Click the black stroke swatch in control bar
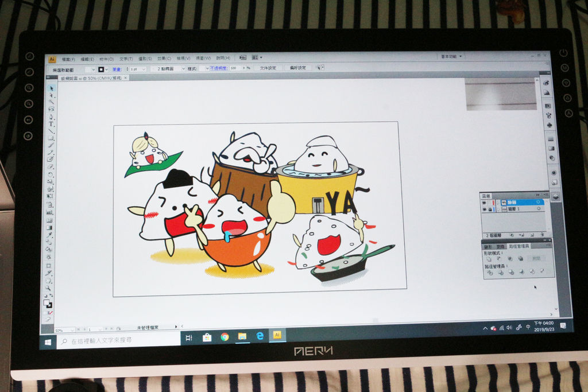The height and width of the screenshot is (392, 588). coord(101,69)
